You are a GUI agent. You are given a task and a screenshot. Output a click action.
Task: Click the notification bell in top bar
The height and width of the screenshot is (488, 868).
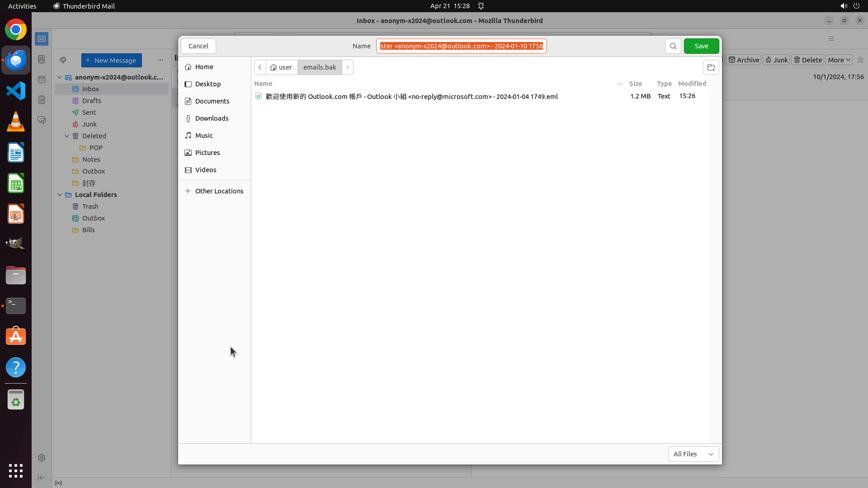coord(481,6)
